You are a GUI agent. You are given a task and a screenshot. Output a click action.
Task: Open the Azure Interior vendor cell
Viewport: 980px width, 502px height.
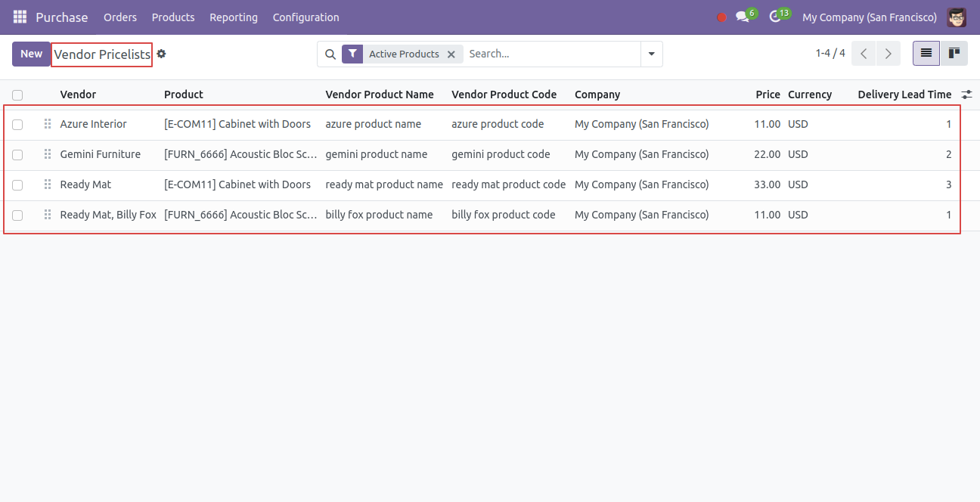pos(94,124)
